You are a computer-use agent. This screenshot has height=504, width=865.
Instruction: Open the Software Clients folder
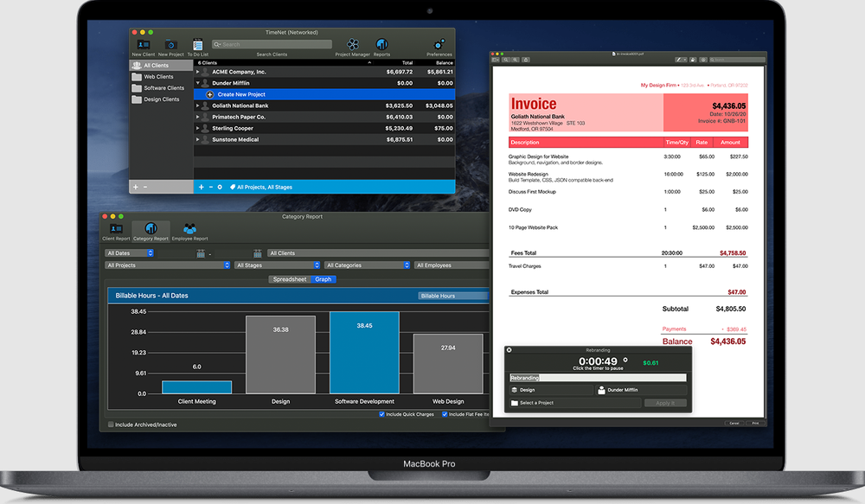[x=137, y=88]
